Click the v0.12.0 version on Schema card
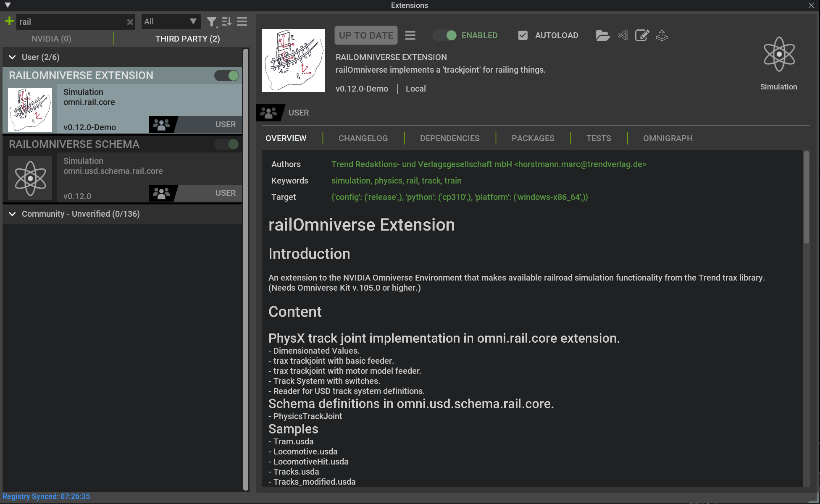 pos(77,196)
